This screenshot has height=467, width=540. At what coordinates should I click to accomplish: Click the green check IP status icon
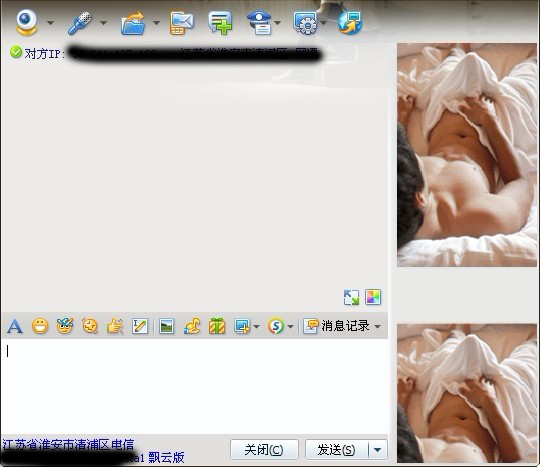coord(16,52)
